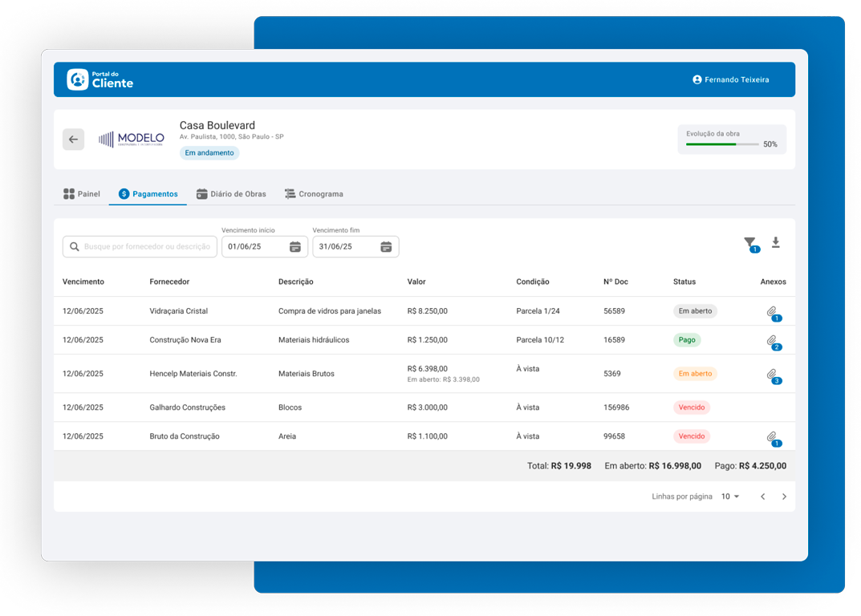Open the filter icon with badge

749,243
